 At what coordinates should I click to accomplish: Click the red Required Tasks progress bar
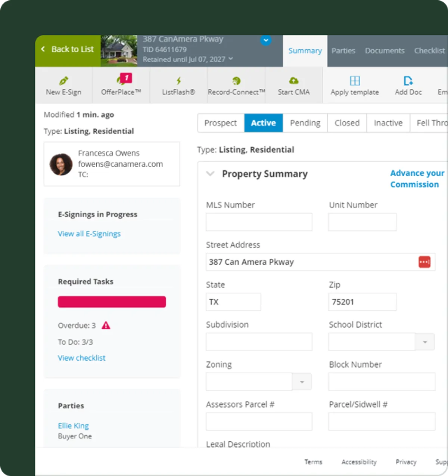(112, 302)
